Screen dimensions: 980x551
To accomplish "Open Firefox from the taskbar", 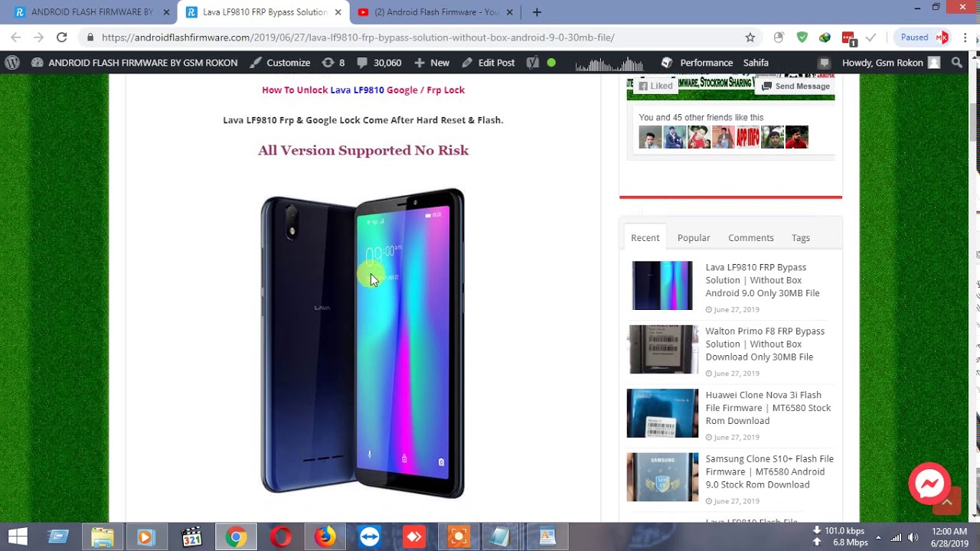I will click(325, 537).
